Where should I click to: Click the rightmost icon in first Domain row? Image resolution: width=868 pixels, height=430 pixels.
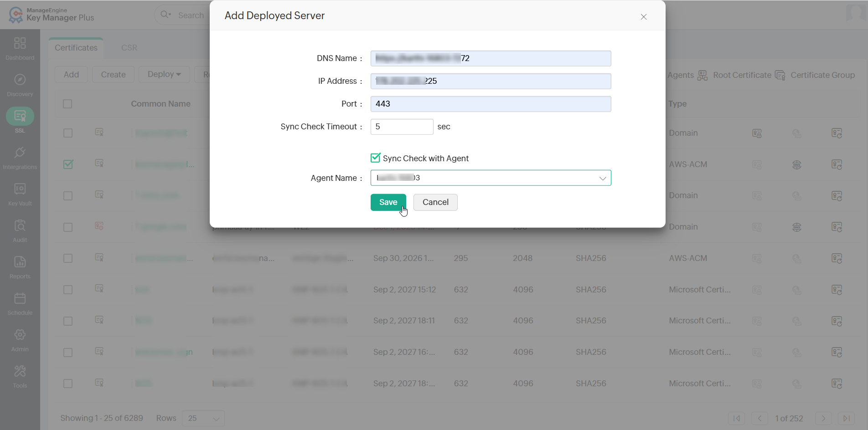pyautogui.click(x=837, y=133)
